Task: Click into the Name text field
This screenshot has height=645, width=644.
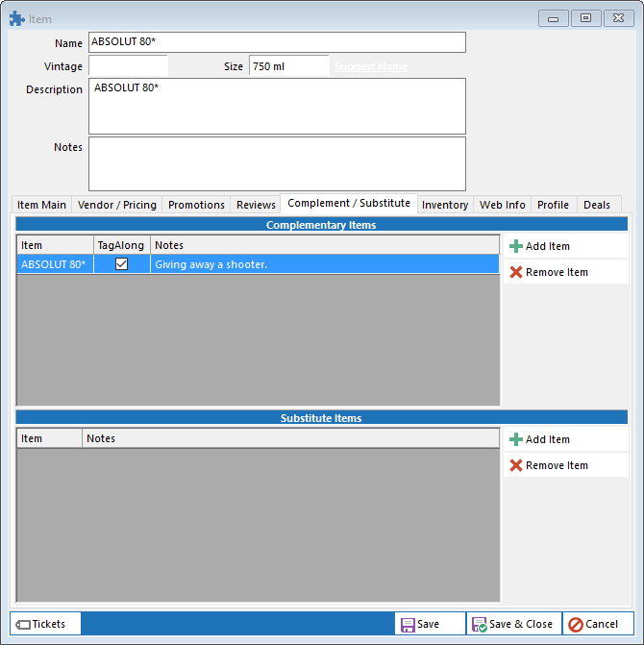Action: coord(277,42)
